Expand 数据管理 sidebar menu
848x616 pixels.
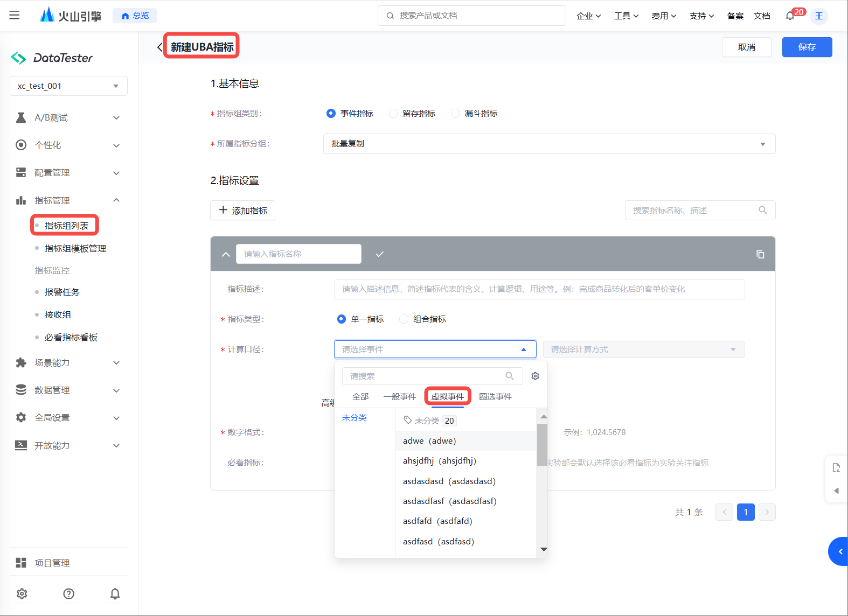click(x=68, y=390)
